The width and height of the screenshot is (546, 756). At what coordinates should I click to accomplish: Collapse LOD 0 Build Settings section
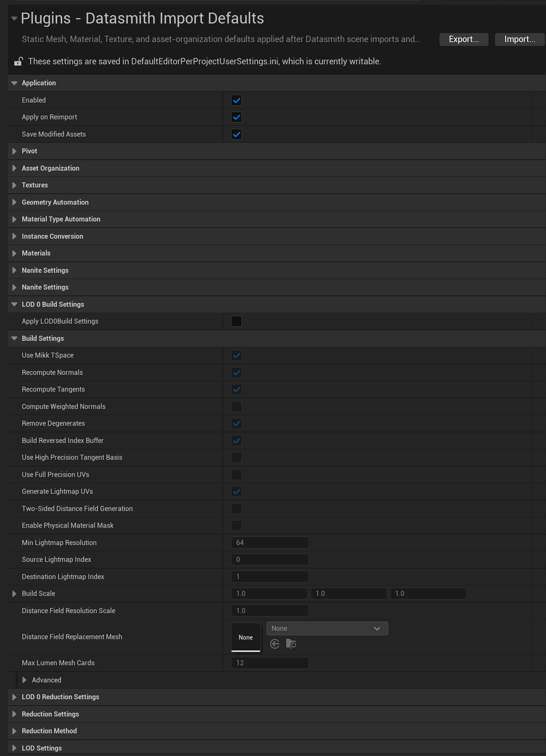pyautogui.click(x=14, y=304)
